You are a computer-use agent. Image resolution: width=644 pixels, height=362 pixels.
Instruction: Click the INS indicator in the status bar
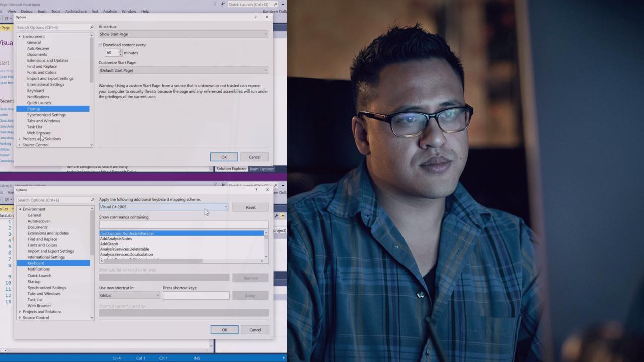point(197,358)
